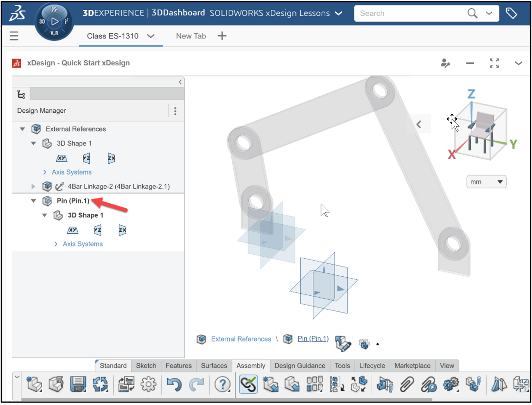The height and width of the screenshot is (405, 532).
Task: Click the Pin (Pin.1) breadcrumb link
Action: click(x=313, y=339)
